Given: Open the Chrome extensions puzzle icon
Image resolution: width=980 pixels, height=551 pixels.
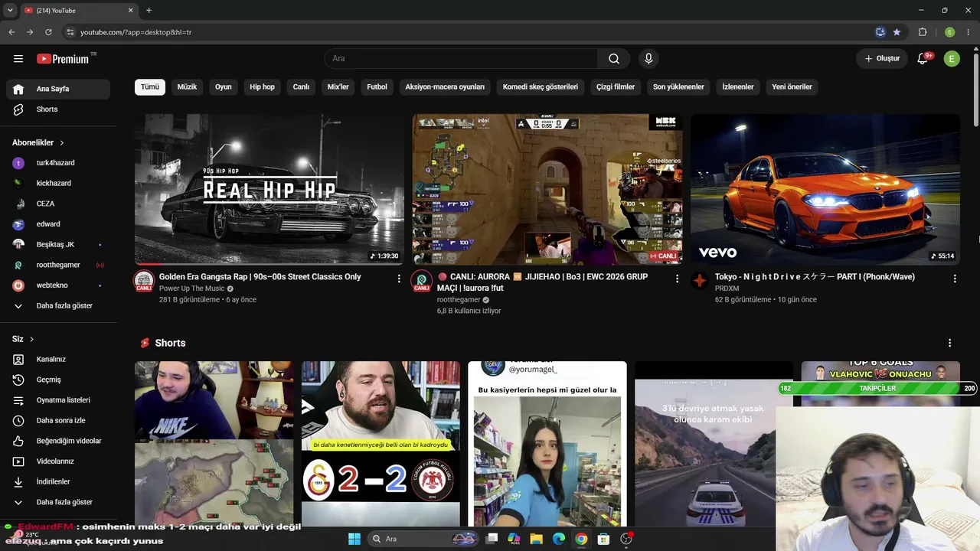Looking at the screenshot, I should coord(923,32).
